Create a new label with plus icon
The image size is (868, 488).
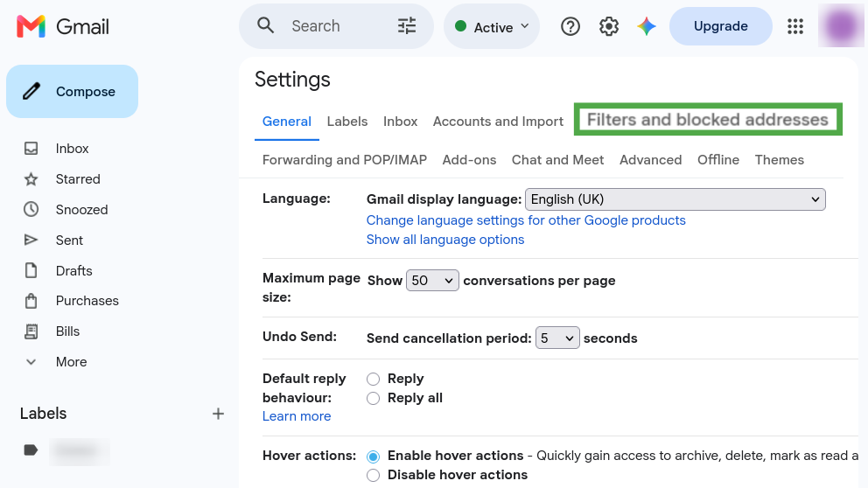(218, 414)
